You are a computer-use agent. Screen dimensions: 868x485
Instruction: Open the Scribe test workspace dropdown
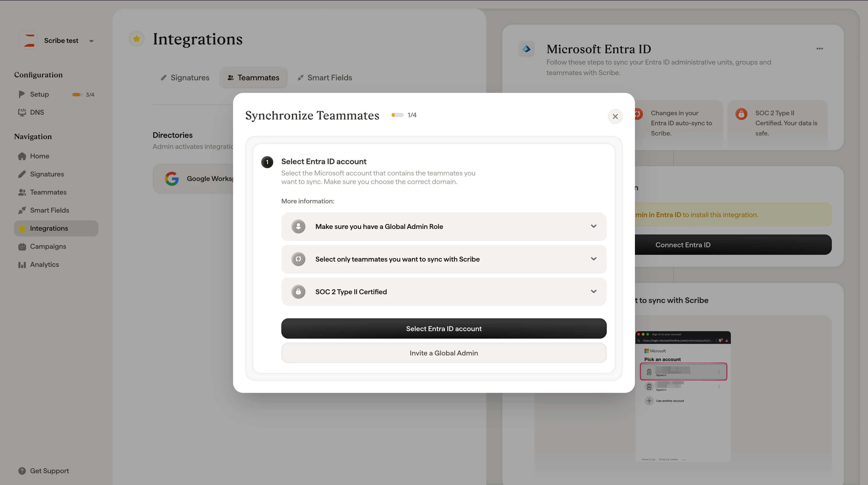coord(91,41)
